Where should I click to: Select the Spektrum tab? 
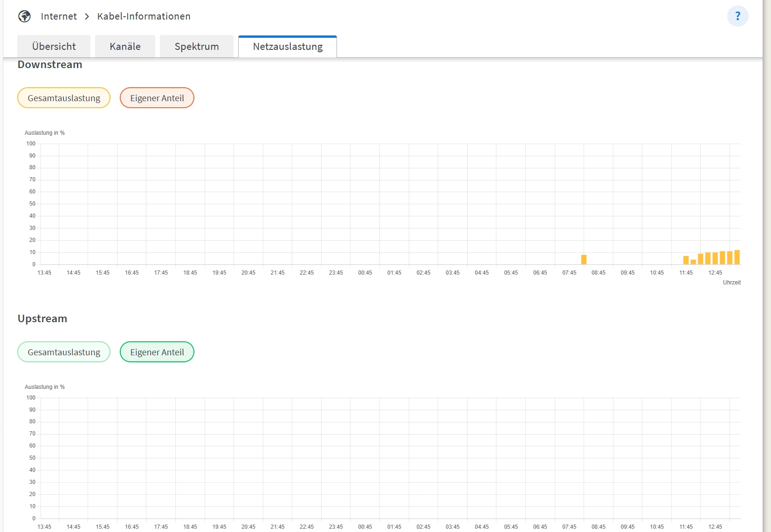pyautogui.click(x=197, y=47)
